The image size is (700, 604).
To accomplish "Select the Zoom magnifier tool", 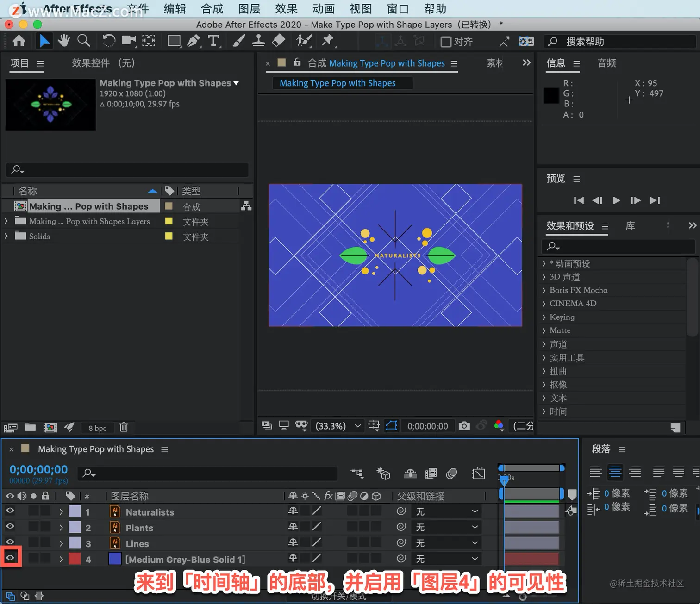I will 84,41.
